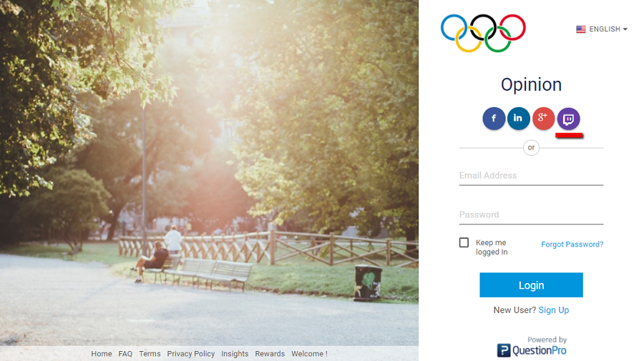Open the FAQ footer item
This screenshot has width=644, height=361.
(125, 354)
